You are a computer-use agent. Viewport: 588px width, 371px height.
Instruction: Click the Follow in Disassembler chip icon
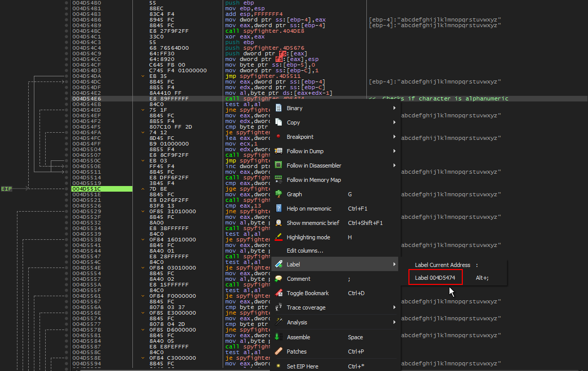pyautogui.click(x=278, y=165)
